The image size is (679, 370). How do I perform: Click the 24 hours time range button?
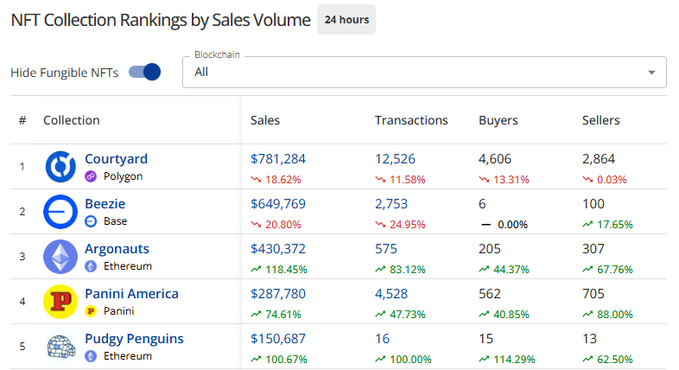pyautogui.click(x=346, y=20)
